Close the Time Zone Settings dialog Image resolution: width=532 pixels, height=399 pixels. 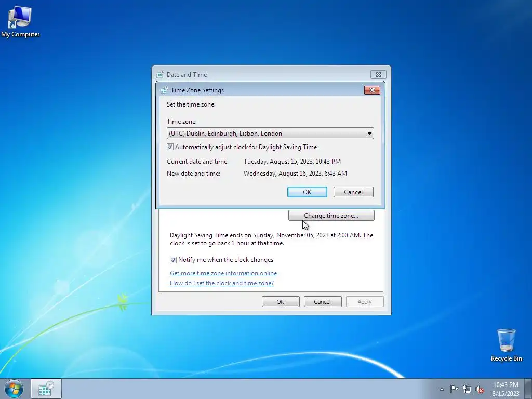[372, 90]
